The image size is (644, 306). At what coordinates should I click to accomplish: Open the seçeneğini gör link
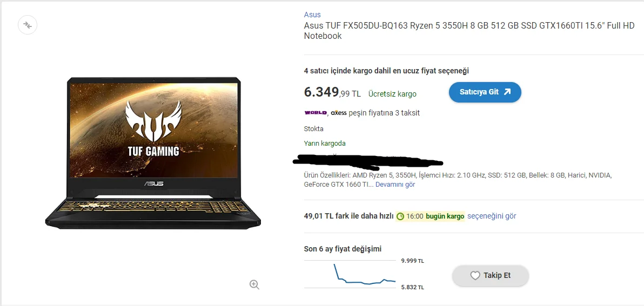[x=492, y=216]
